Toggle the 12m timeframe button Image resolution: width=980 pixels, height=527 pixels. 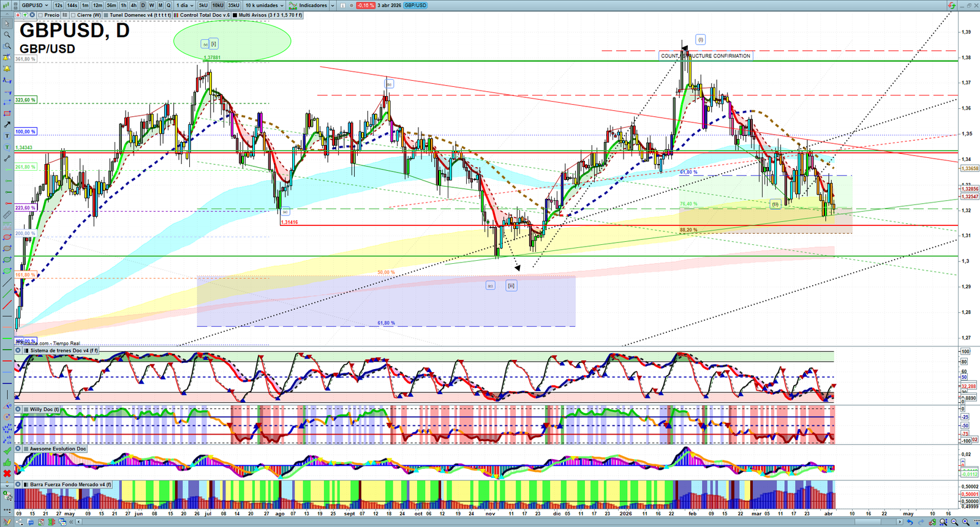point(97,5)
